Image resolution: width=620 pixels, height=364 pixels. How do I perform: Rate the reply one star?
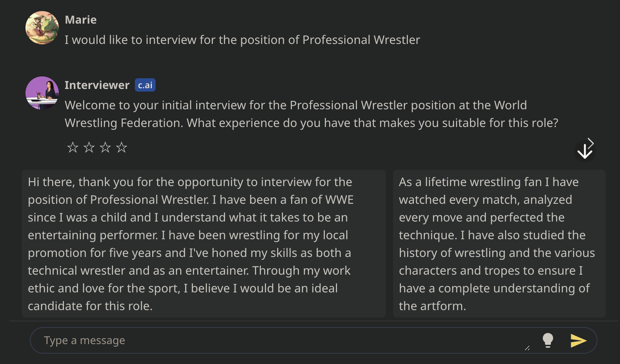[73, 148]
